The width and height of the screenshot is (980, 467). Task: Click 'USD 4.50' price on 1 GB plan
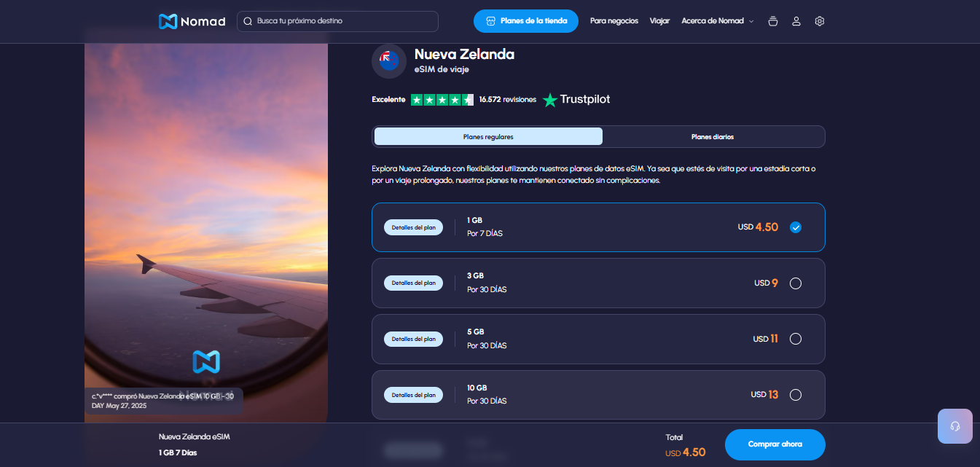tap(758, 227)
